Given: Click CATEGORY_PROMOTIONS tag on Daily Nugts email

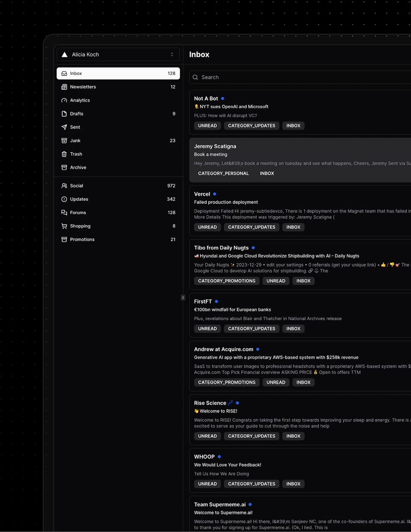Looking at the screenshot, I should pos(227,281).
